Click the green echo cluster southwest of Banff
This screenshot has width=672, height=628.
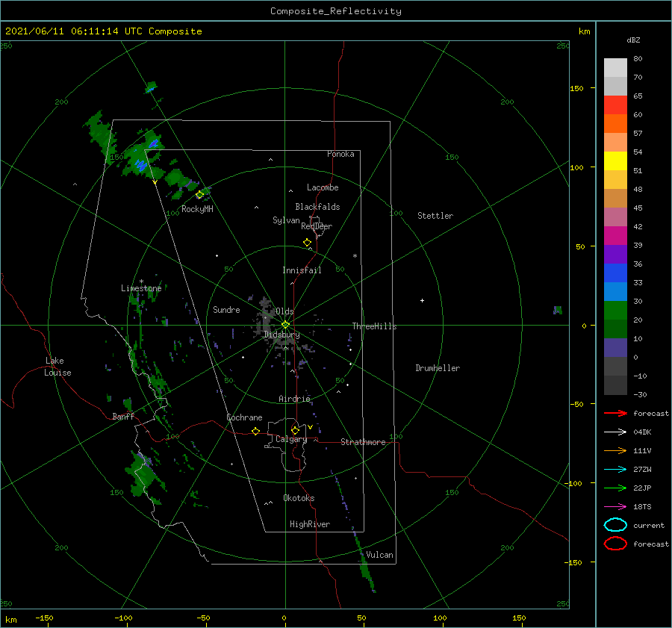point(143,475)
